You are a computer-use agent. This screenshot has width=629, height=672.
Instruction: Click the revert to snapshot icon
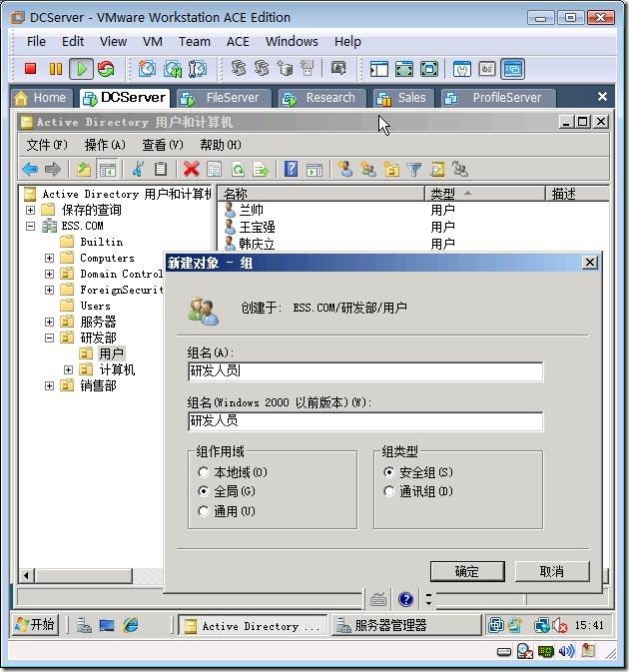[x=173, y=69]
